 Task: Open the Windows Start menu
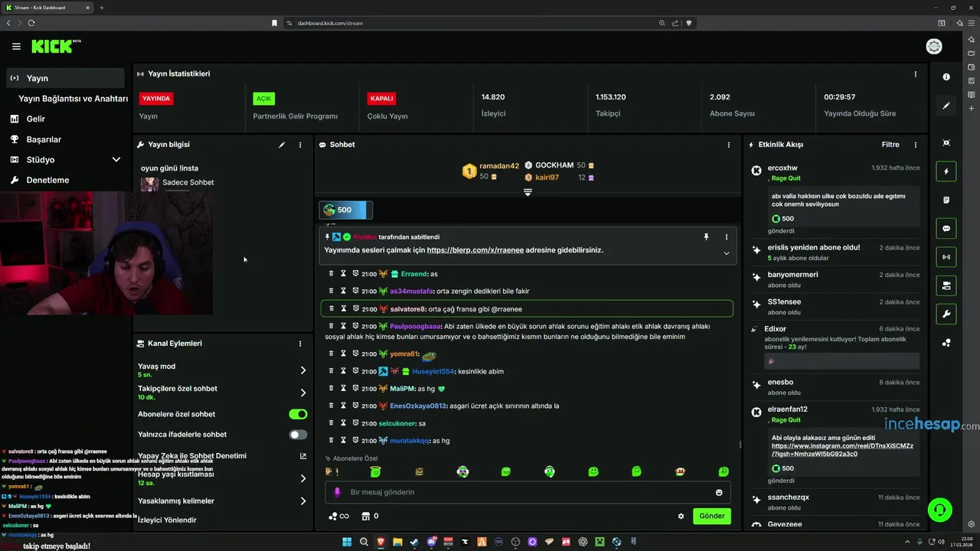[x=347, y=542]
